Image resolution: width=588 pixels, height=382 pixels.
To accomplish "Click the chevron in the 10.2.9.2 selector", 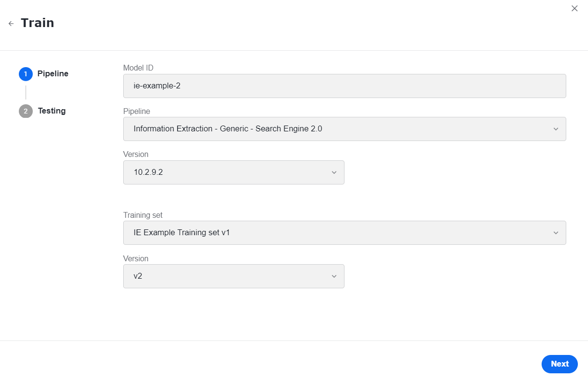I will pyautogui.click(x=334, y=172).
